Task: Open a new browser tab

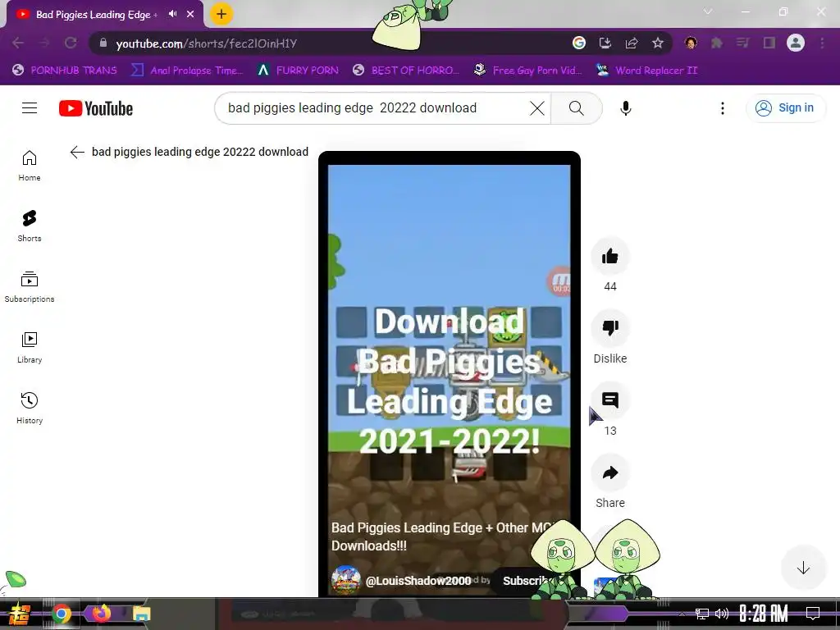Action: point(221,15)
